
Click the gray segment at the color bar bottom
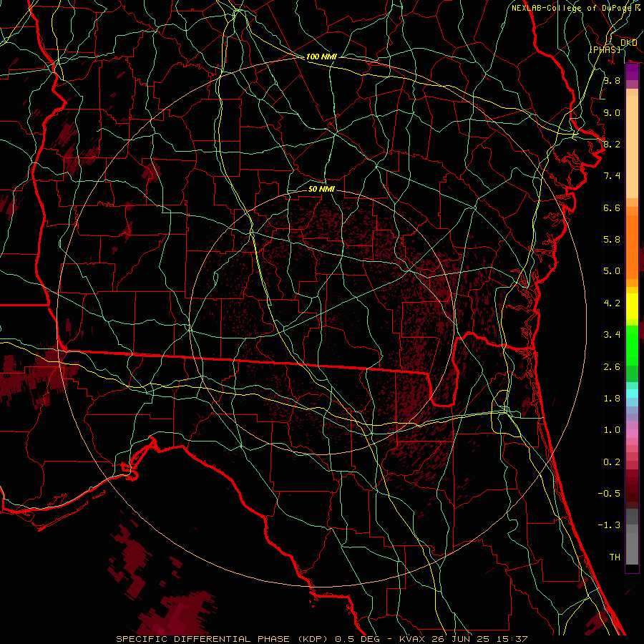pyautogui.click(x=632, y=536)
